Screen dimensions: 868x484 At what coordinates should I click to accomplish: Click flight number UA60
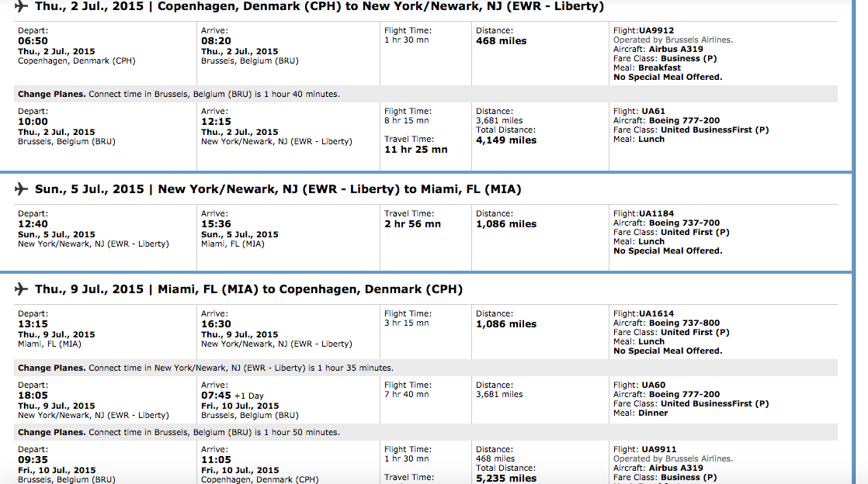click(653, 385)
